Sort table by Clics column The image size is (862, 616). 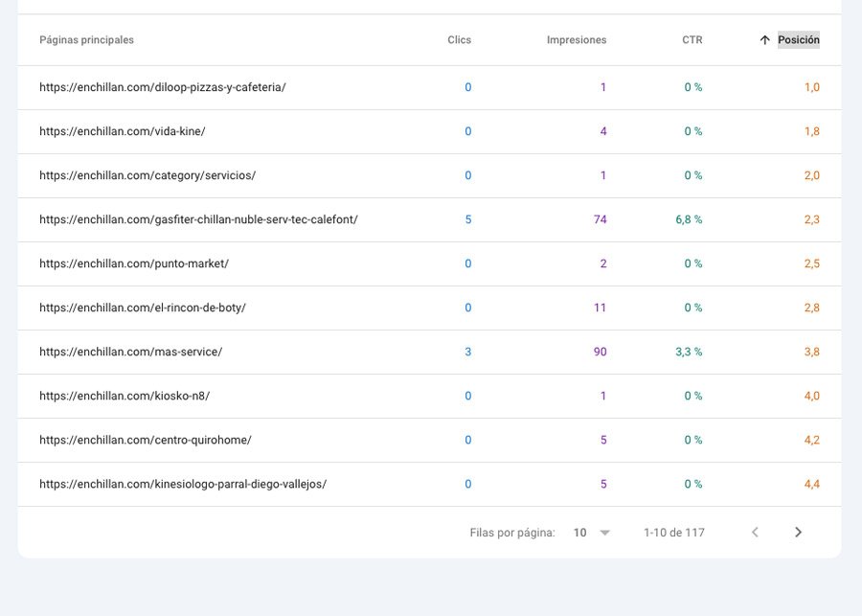[x=459, y=40]
